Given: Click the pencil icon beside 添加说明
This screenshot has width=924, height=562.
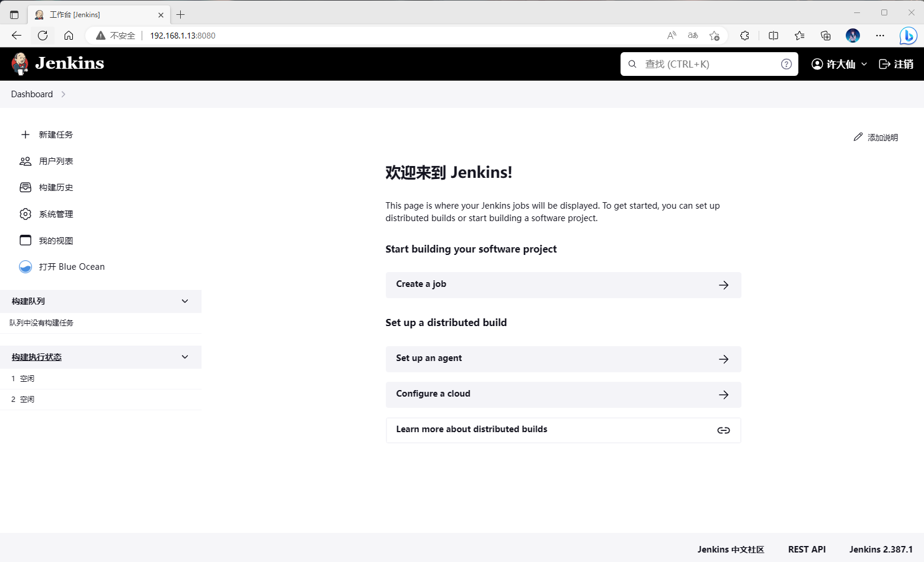Looking at the screenshot, I should point(858,137).
